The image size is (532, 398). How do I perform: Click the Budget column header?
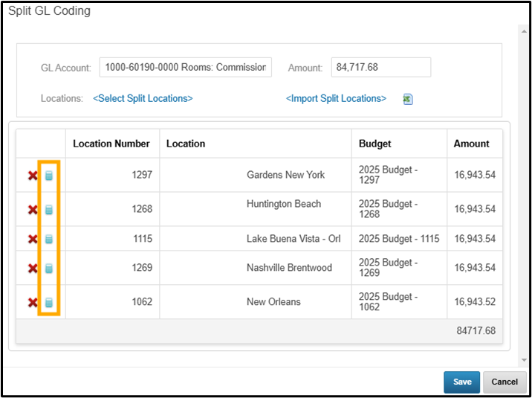[375, 144]
